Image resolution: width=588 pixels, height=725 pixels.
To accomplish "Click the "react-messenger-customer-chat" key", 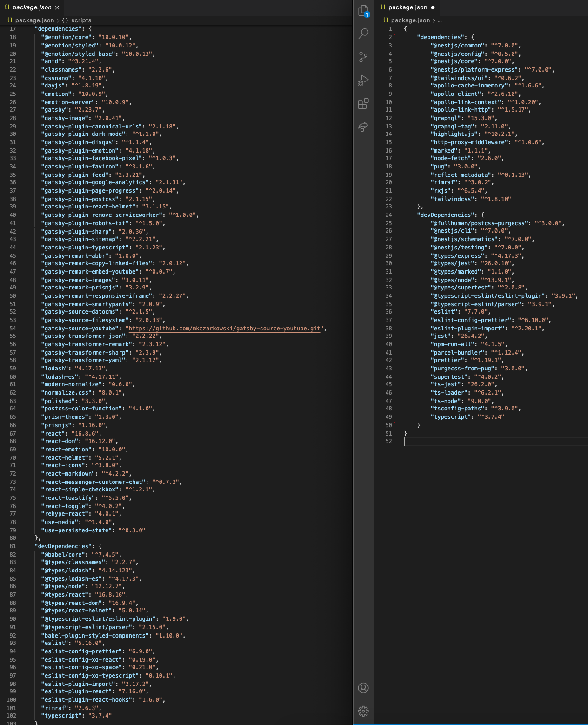I will 93,482.
